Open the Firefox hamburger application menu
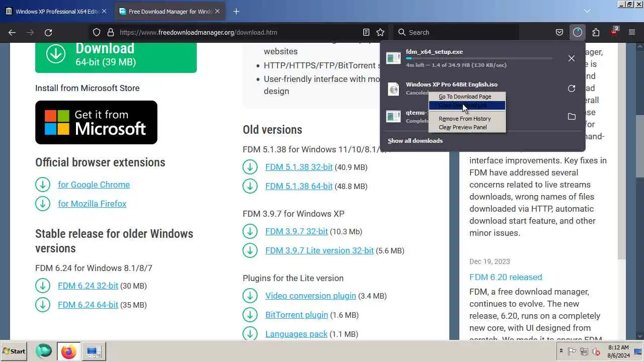Screen dimensions: 644x362 [x=632, y=32]
